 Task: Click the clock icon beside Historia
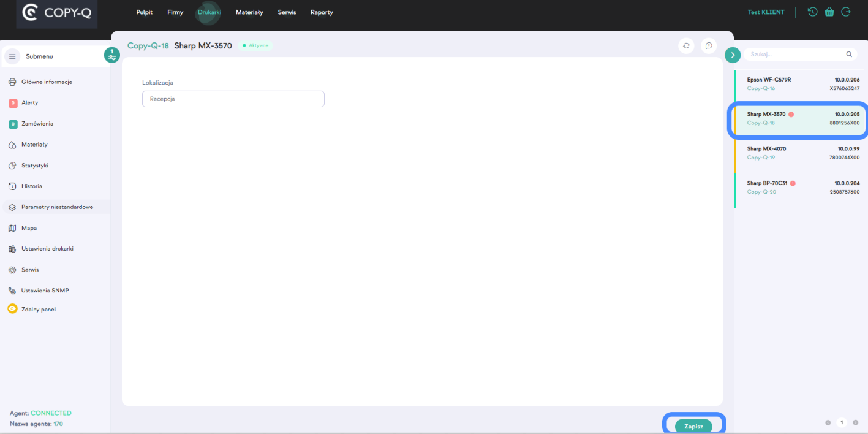click(x=12, y=186)
